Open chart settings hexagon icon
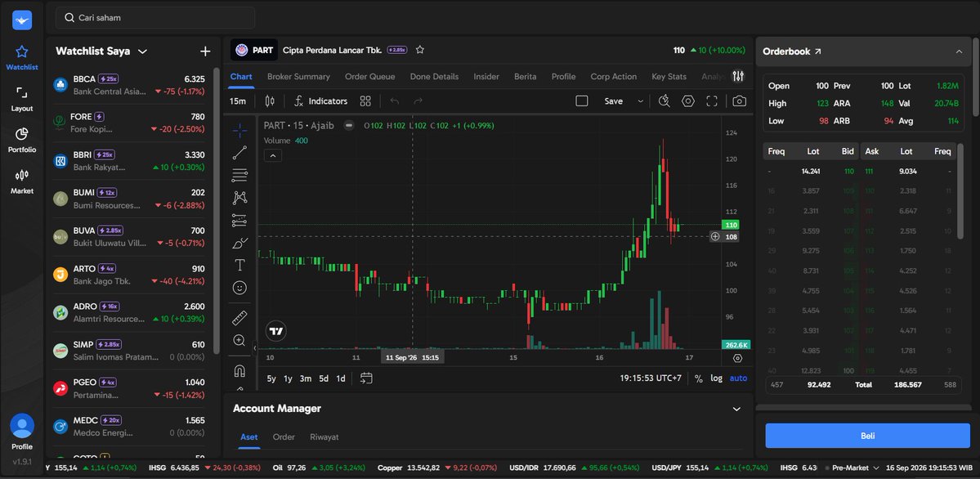Viewport: 980px width, 479px height. [687, 101]
